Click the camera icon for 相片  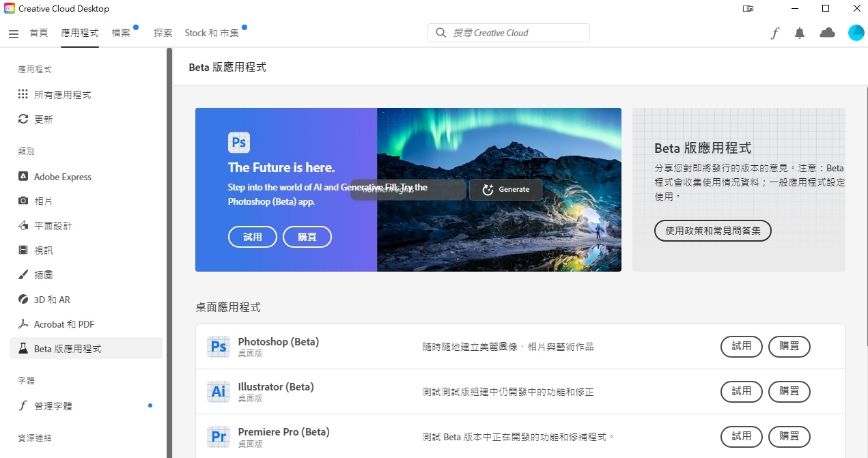[x=23, y=201]
